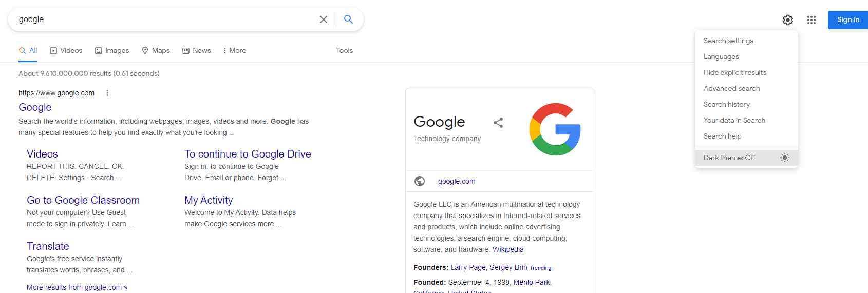This screenshot has width=868, height=293.
Task: Switch to the Images tab
Action: pyautogui.click(x=112, y=50)
